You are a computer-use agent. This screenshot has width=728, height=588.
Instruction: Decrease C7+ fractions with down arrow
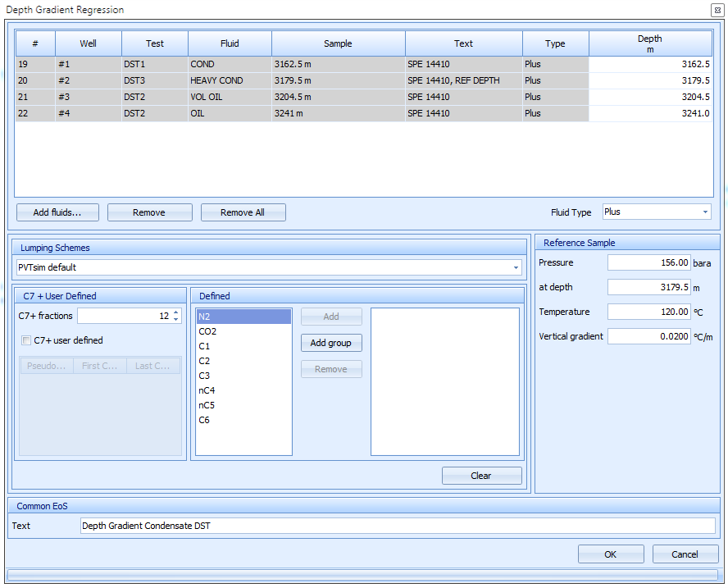176,319
